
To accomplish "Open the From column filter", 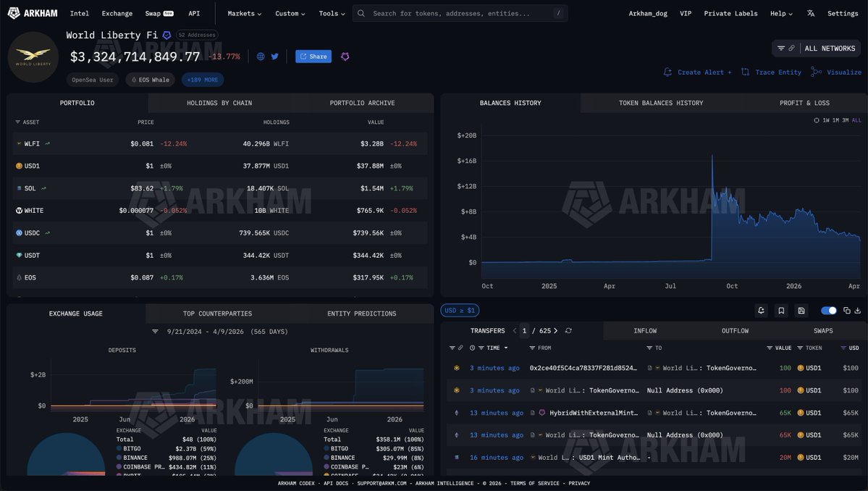I will pyautogui.click(x=532, y=348).
